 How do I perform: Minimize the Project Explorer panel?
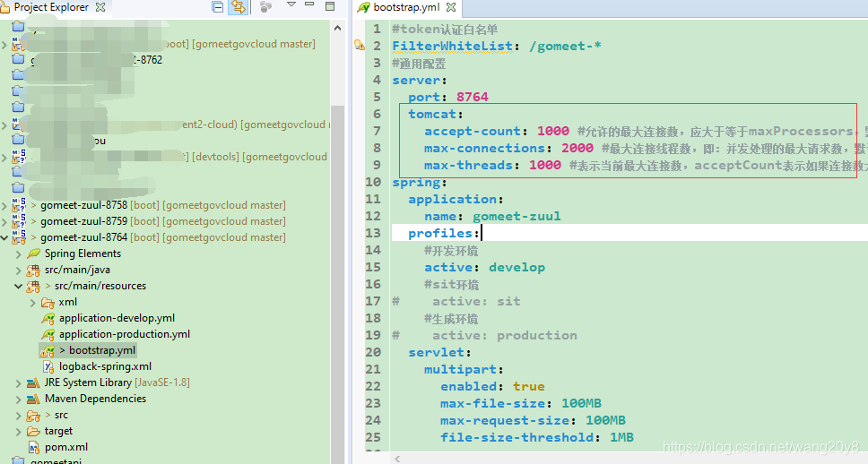tap(309, 4)
